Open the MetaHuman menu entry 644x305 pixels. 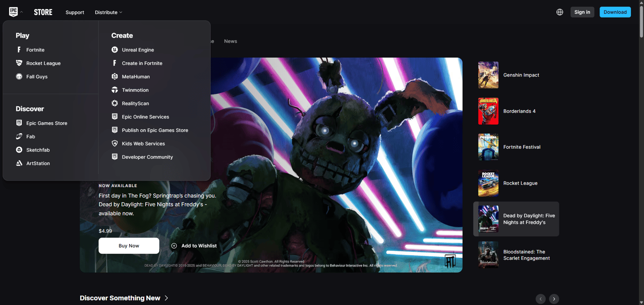coord(136,77)
